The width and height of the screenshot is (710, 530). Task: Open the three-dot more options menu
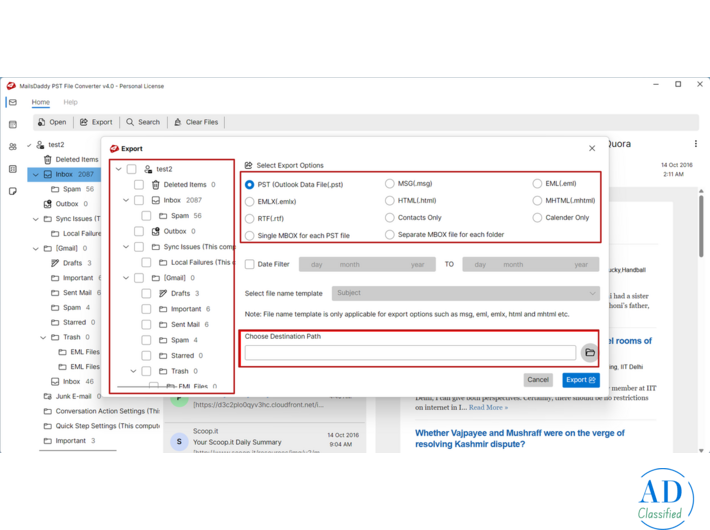[696, 144]
